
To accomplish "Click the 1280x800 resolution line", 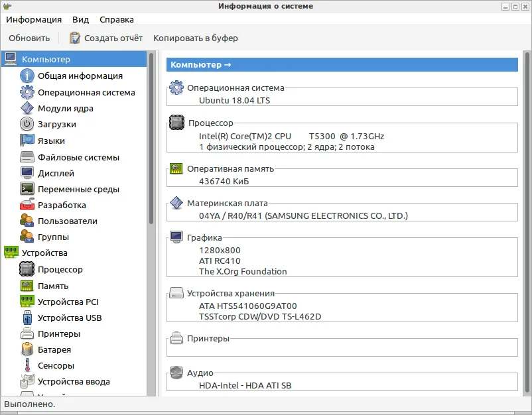I will (220, 250).
